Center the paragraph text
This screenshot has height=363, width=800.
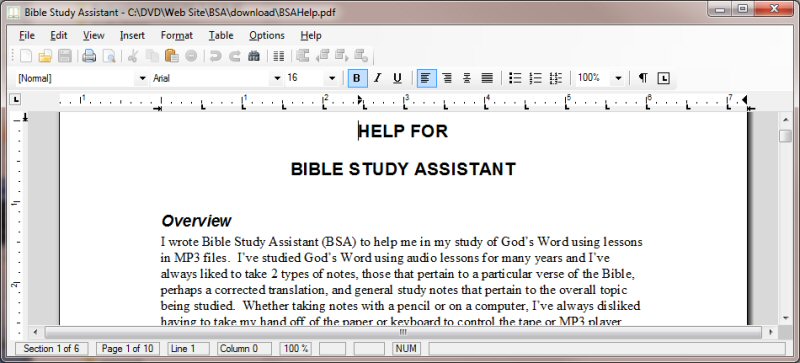click(466, 78)
